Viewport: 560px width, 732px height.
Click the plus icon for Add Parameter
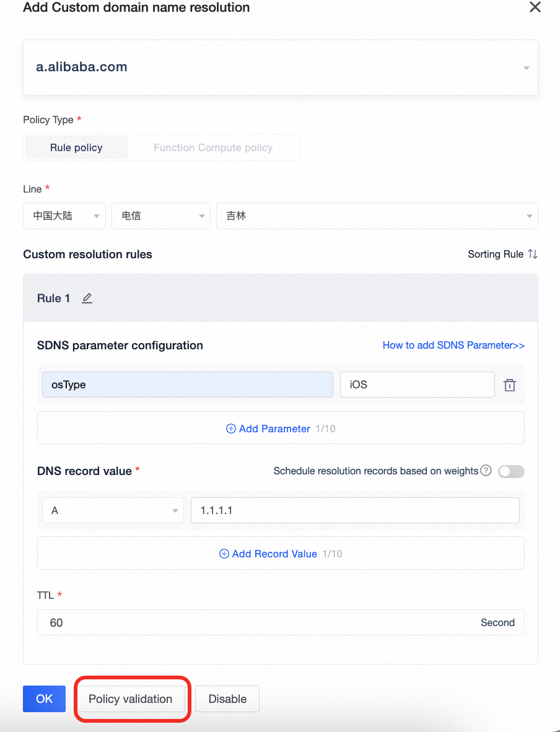click(231, 429)
